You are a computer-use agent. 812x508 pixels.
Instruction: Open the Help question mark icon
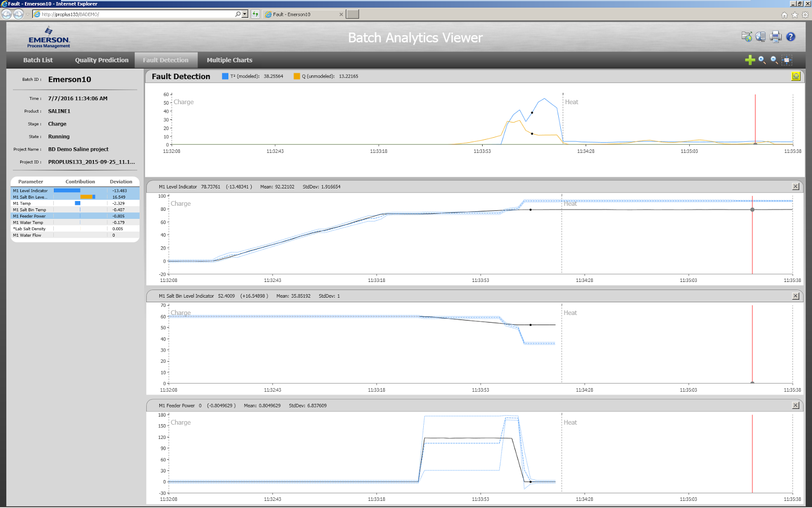[790, 36]
